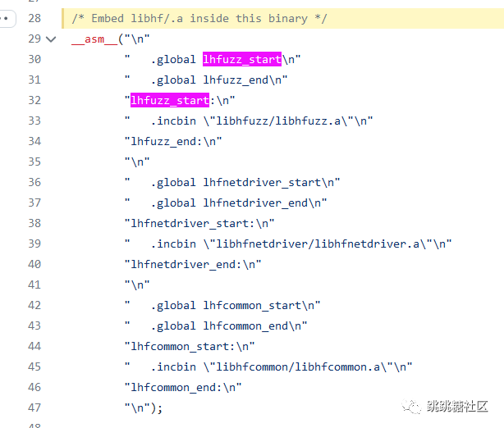Select line number 30

coord(34,59)
